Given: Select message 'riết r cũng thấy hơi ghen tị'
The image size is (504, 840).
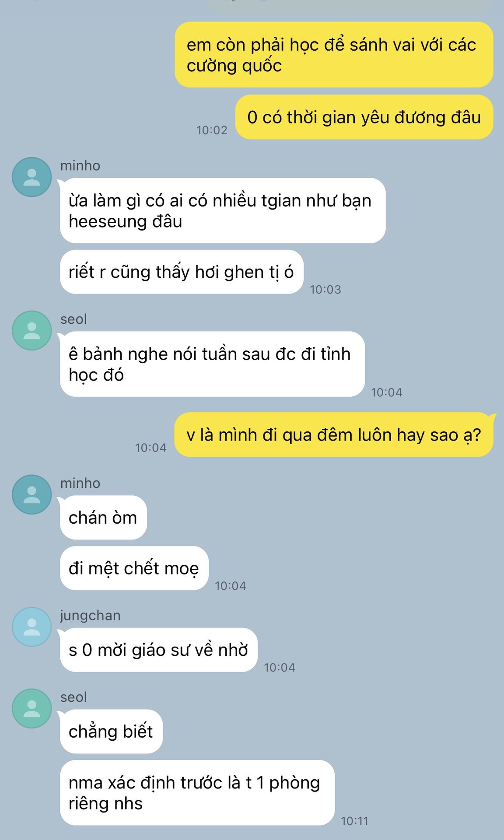Looking at the screenshot, I should pos(182,272).
